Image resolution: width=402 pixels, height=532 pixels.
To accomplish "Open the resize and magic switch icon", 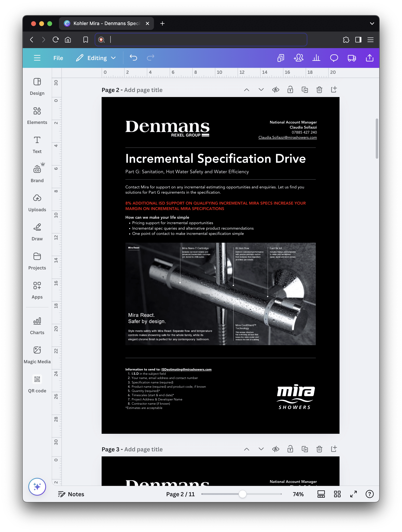I will (281, 58).
